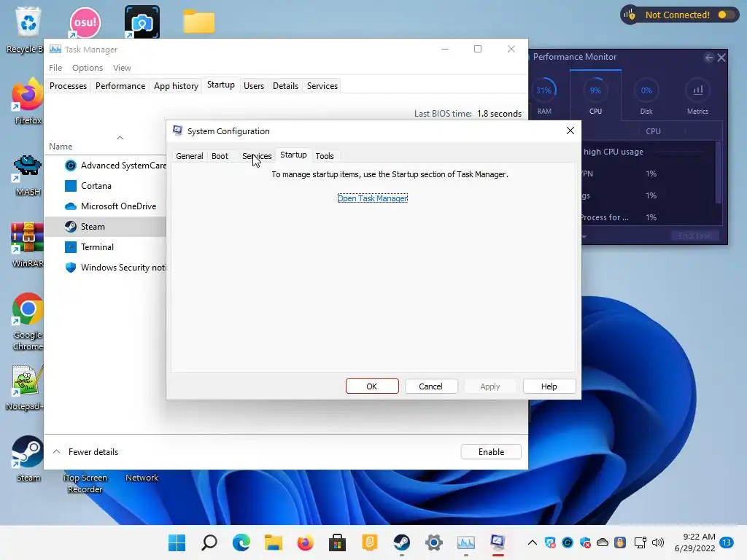The width and height of the screenshot is (747, 560).
Task: Click the volume speaker tray icon
Action: click(x=658, y=542)
